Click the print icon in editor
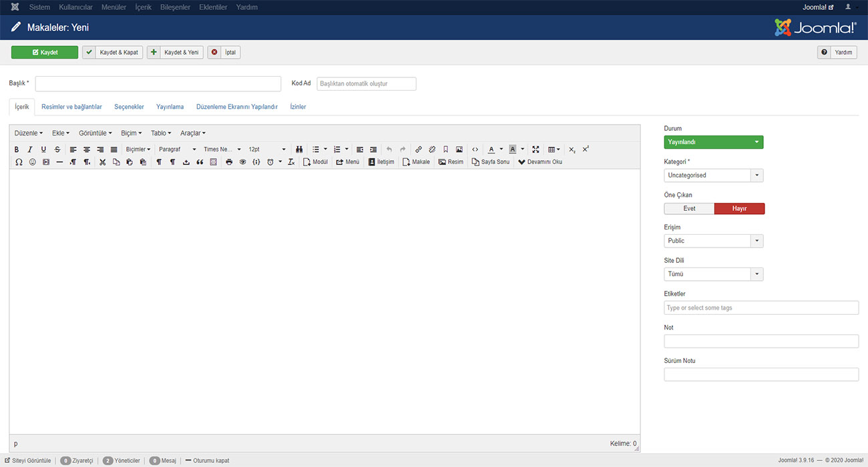868x467 pixels. point(229,162)
